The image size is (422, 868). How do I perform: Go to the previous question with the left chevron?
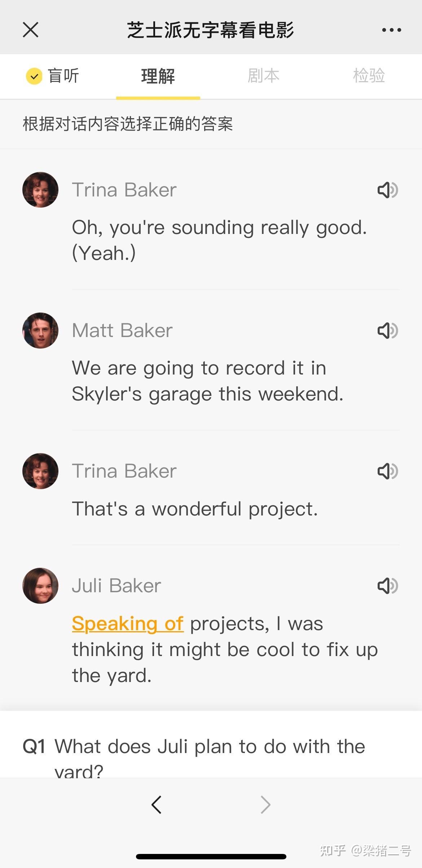[157, 805]
